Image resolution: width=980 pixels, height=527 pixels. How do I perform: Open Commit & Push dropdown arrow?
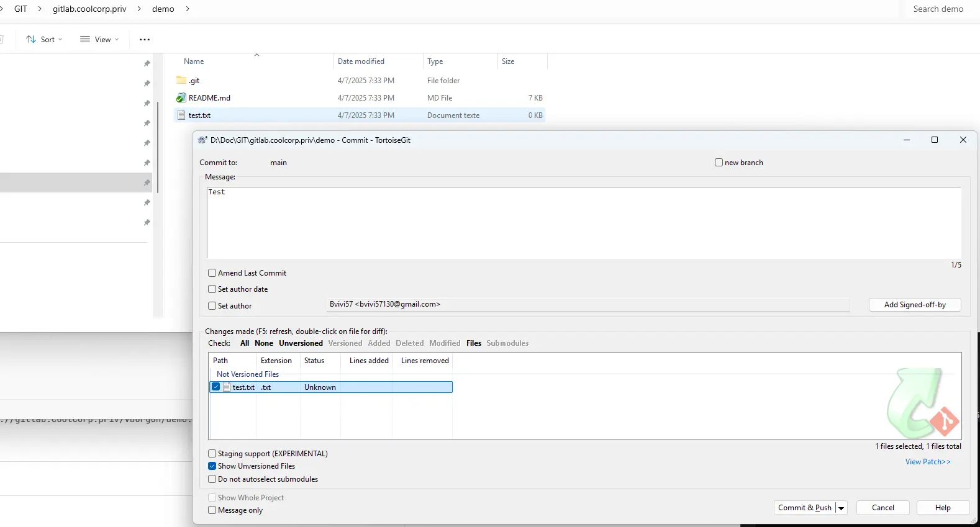click(x=842, y=508)
